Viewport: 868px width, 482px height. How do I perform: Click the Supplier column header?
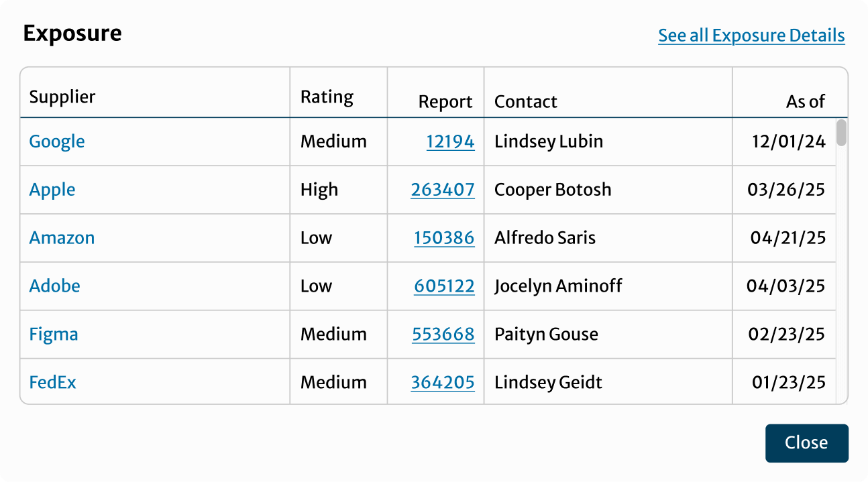62,97
